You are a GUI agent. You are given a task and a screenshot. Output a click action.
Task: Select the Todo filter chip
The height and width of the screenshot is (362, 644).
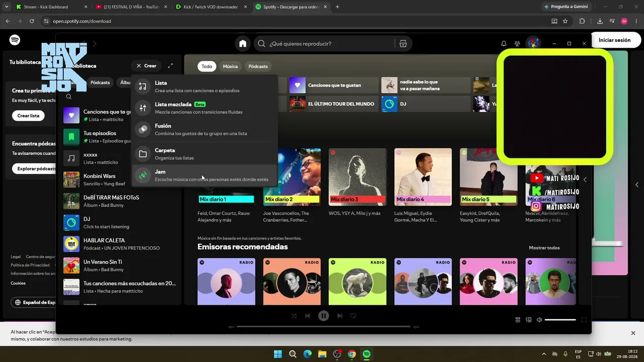click(207, 66)
